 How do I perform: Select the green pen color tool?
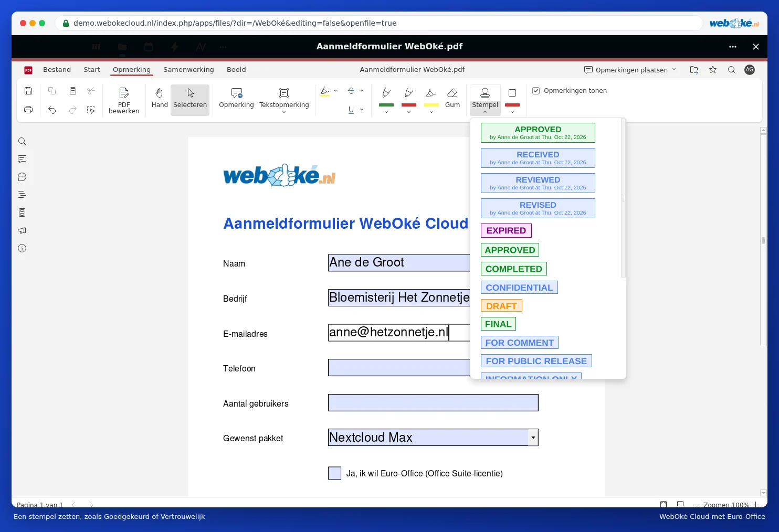[x=386, y=95]
